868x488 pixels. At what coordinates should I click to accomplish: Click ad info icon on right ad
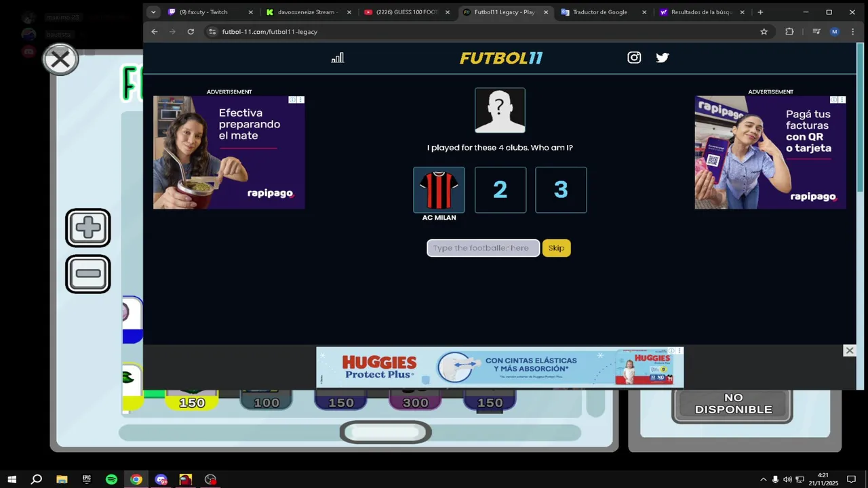click(x=833, y=100)
